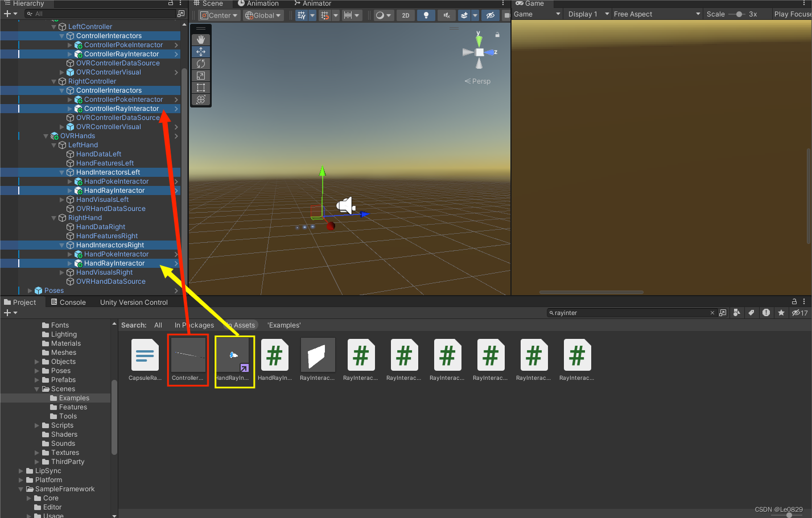Screen dimensions: 812x518
Task: Toggle the 2D view mode
Action: (x=405, y=15)
